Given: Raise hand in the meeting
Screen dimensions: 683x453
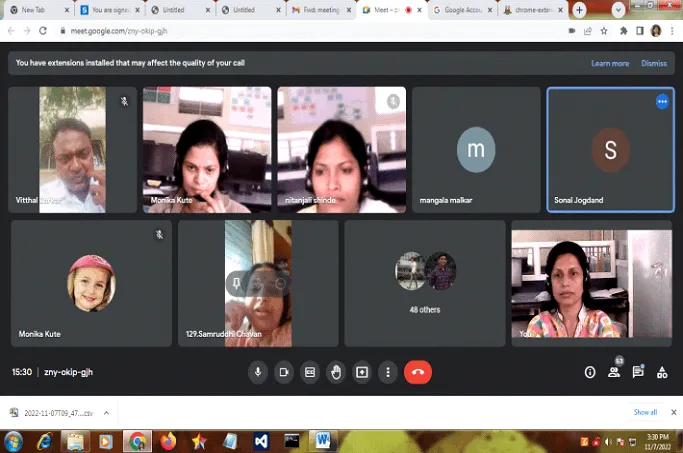Looking at the screenshot, I should point(336,372).
